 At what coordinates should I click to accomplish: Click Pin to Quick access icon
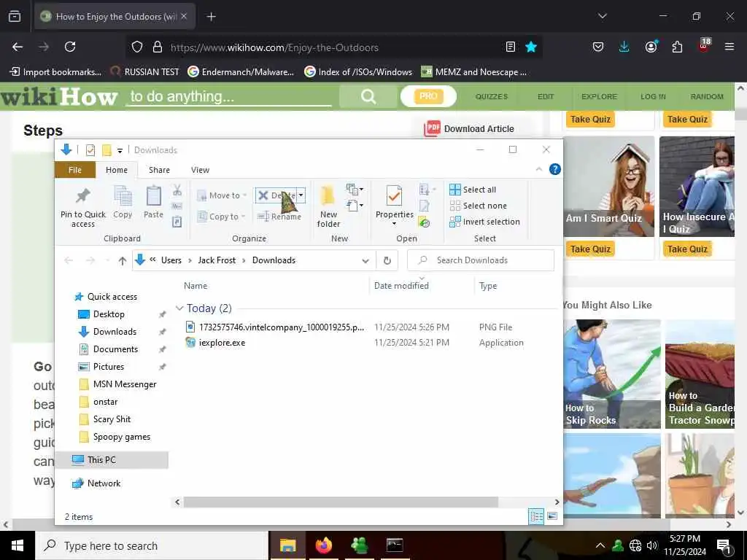point(83,195)
